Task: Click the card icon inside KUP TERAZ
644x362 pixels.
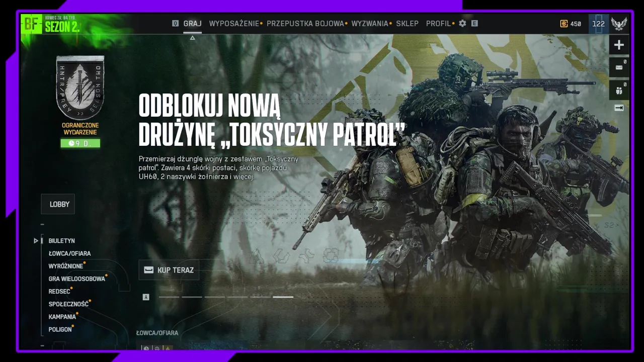Action: coord(148,270)
